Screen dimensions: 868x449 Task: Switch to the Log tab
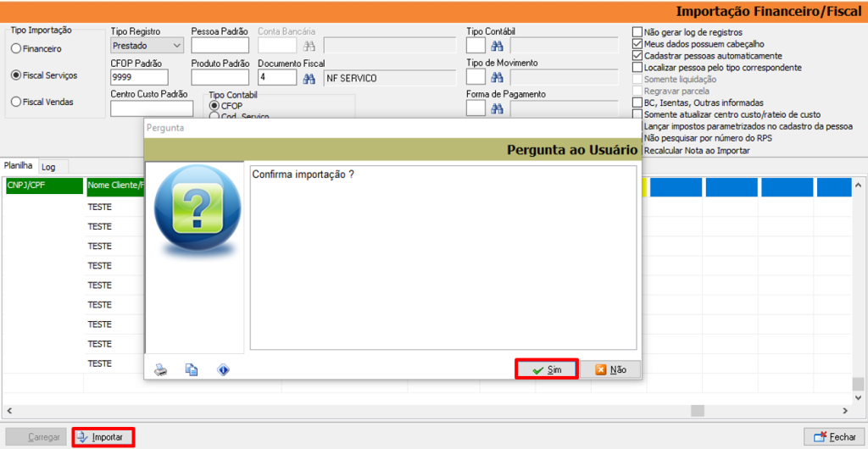click(49, 166)
